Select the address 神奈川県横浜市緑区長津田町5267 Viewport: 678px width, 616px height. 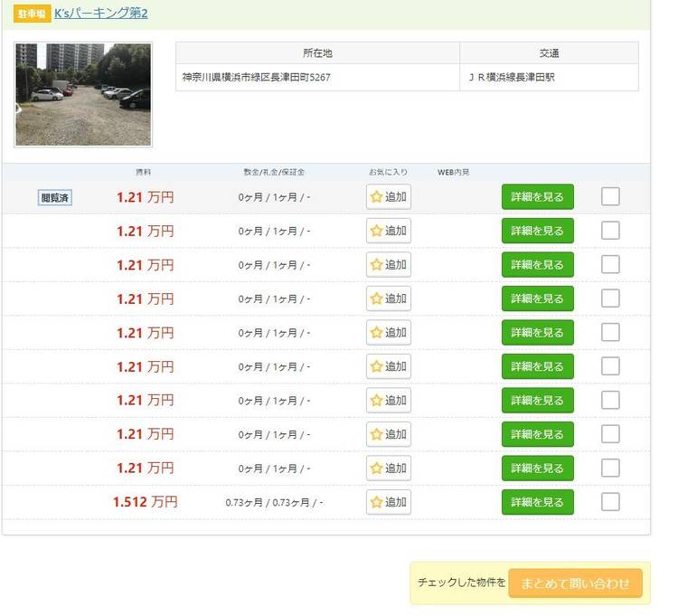coord(256,78)
